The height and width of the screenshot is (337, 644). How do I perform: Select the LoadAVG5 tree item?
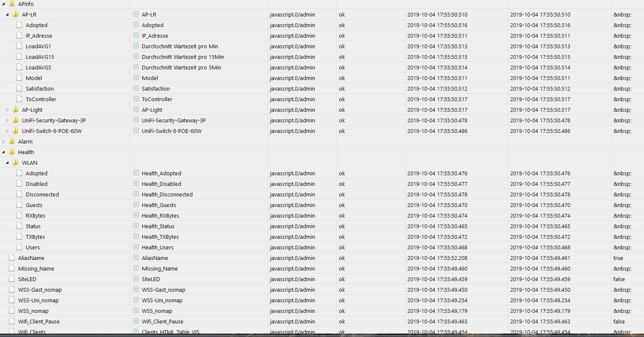point(38,67)
